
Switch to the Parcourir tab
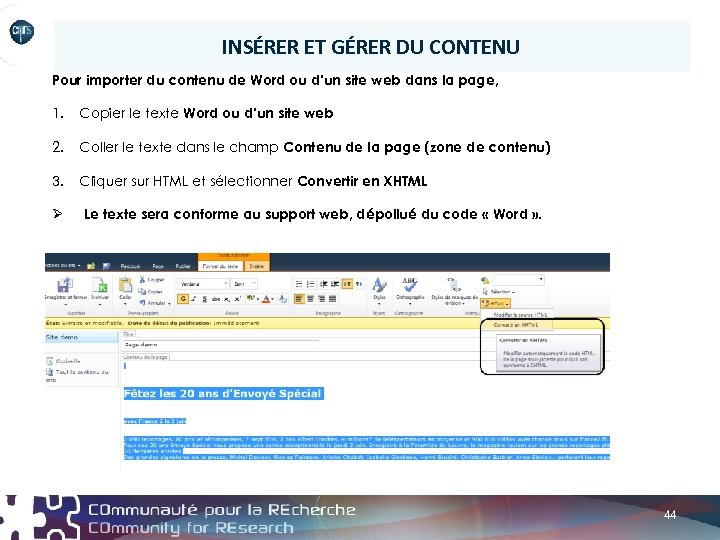click(x=130, y=266)
